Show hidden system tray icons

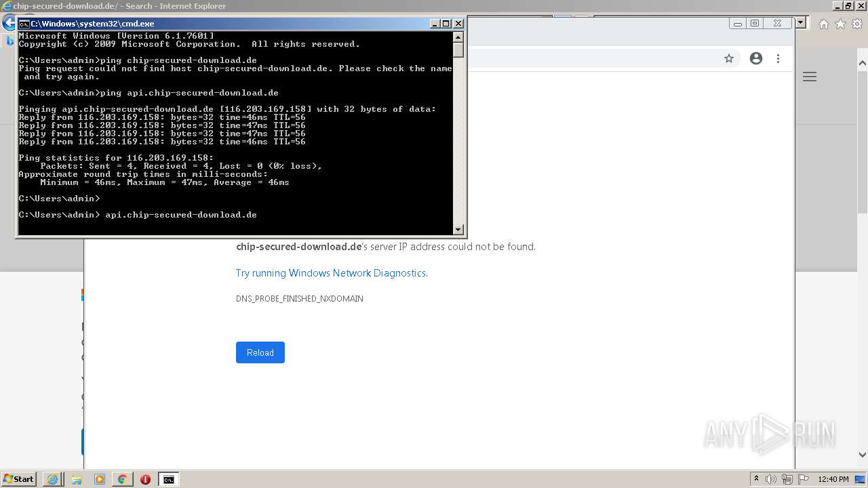(x=756, y=479)
